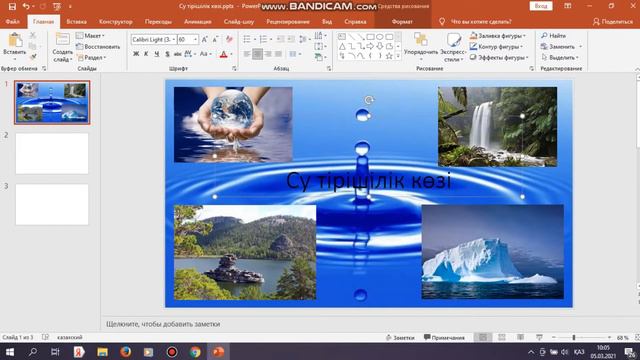This screenshot has width=640, height=360.
Task: Click the red font color A swatch
Action: [224, 54]
